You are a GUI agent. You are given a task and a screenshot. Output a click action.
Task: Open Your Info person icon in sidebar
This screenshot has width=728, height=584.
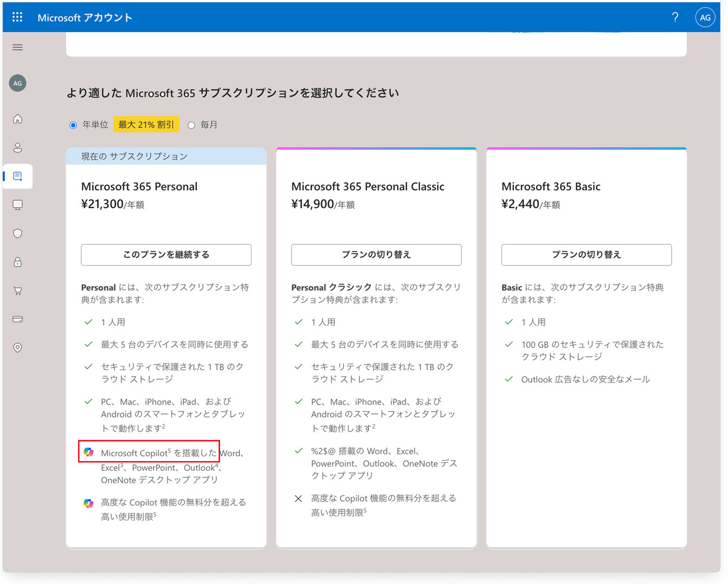17,147
